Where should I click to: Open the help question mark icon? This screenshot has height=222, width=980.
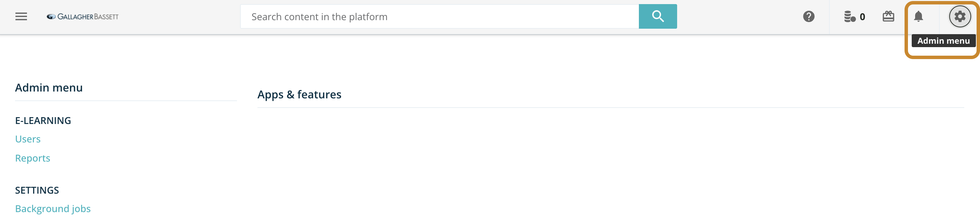(809, 16)
